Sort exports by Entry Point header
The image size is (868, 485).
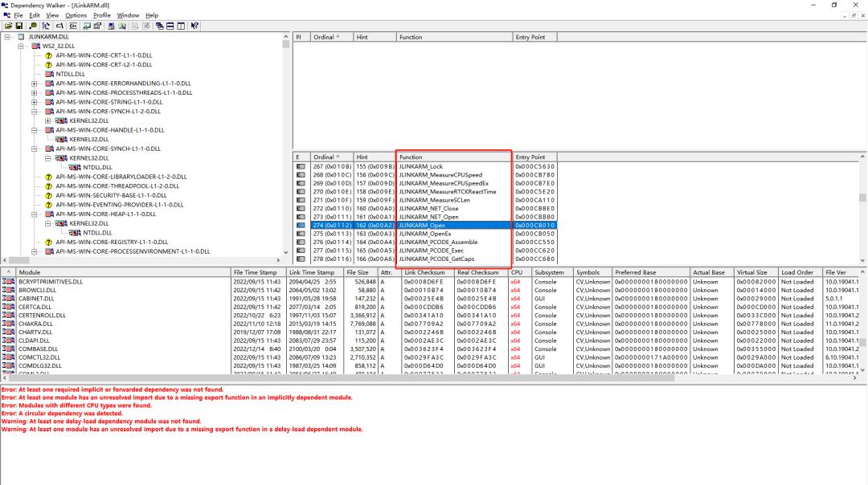(534, 157)
